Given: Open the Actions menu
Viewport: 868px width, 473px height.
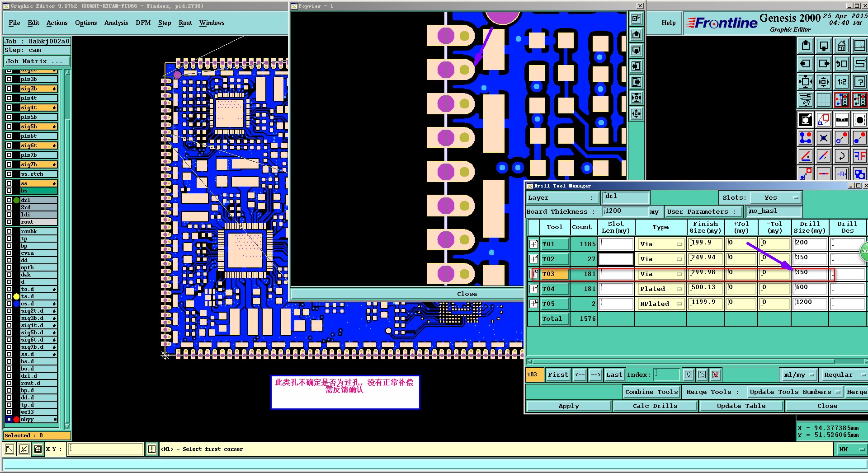Looking at the screenshot, I should 57,23.
